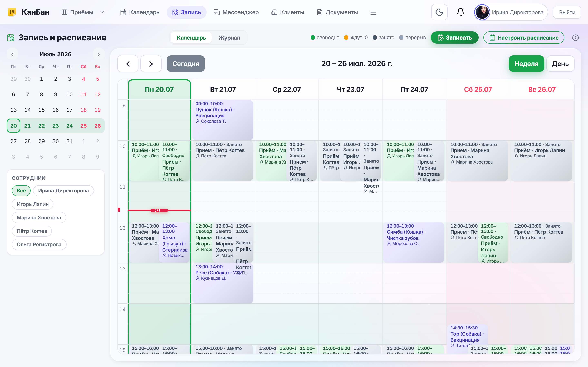This screenshot has width=588, height=367.
Task: Show previous month in mini calendar
Action: [x=12, y=54]
